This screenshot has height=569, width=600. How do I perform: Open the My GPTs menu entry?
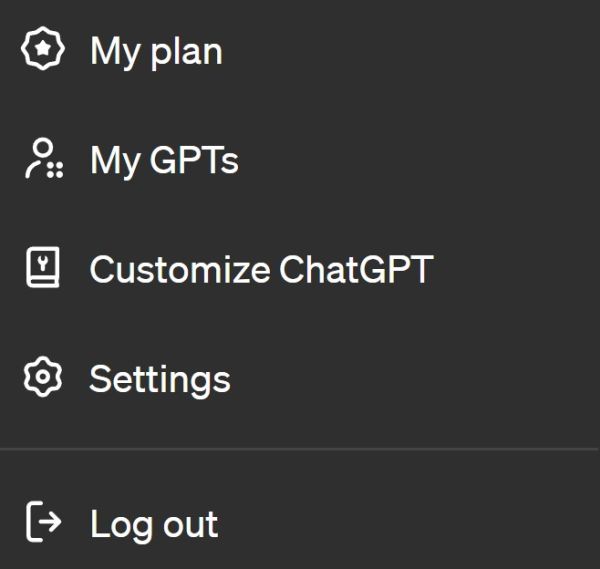tap(300, 159)
